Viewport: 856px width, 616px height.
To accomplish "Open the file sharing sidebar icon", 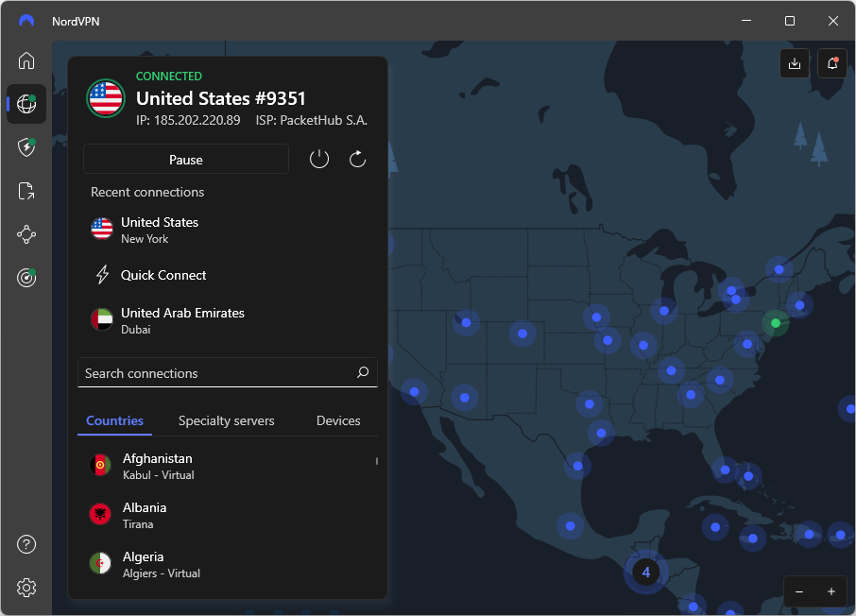I will pos(26,191).
